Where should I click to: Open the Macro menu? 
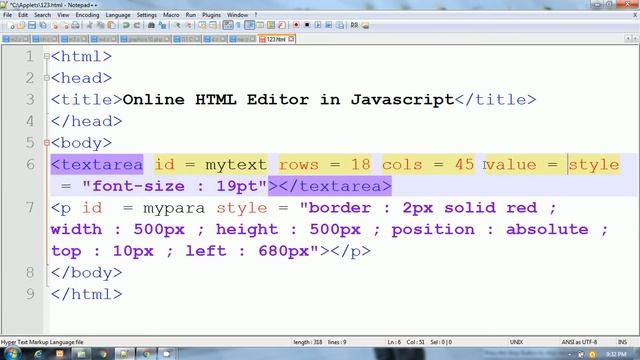coord(171,15)
